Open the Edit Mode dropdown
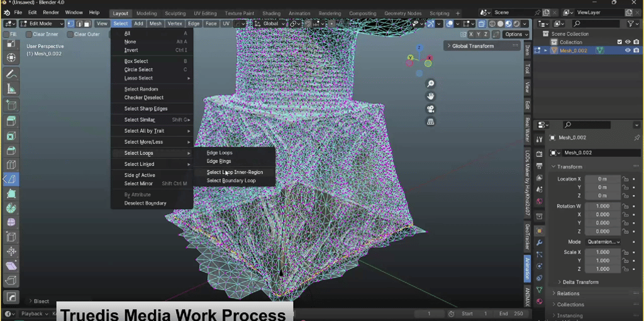 [42, 24]
